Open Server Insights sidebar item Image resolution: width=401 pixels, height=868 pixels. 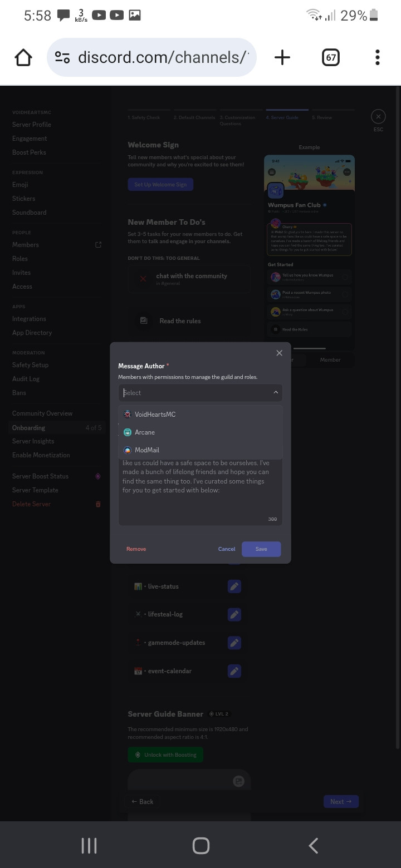33,441
